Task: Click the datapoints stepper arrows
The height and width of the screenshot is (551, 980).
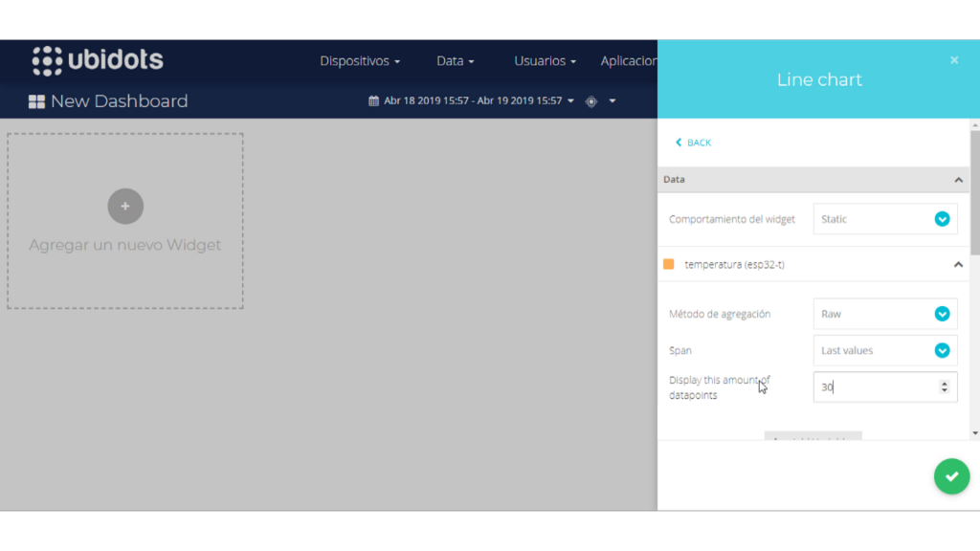Action: coord(945,387)
